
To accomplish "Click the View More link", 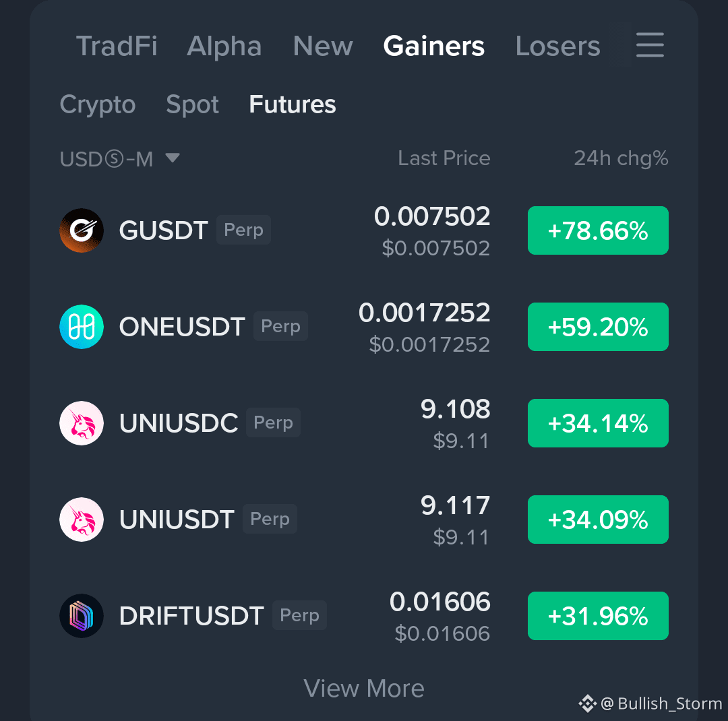I will [x=364, y=688].
